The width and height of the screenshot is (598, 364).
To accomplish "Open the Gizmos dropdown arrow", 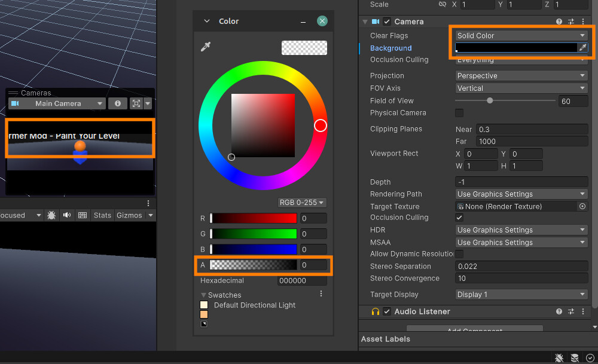I will [151, 215].
